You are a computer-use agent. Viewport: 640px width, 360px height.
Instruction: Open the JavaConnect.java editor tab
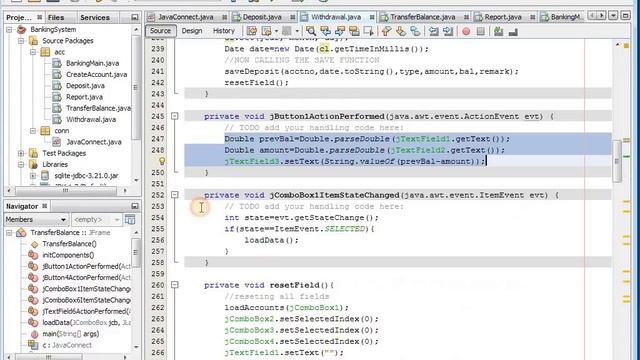(186, 17)
